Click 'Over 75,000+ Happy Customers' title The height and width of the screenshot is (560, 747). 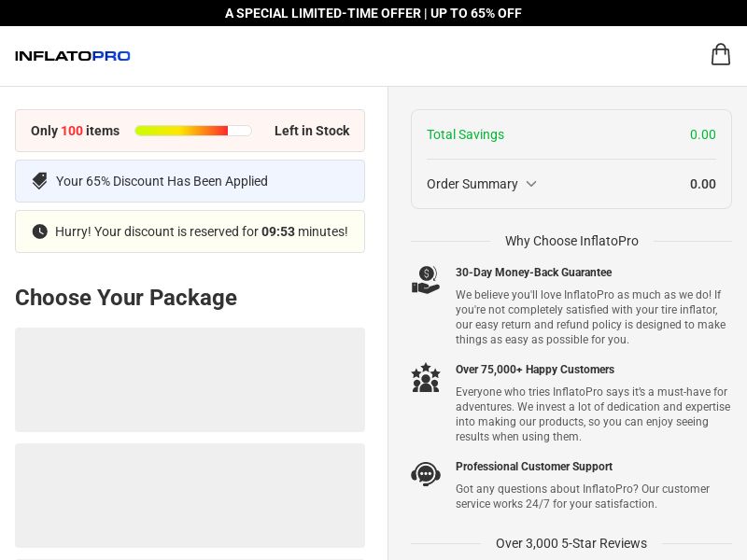tap(534, 370)
